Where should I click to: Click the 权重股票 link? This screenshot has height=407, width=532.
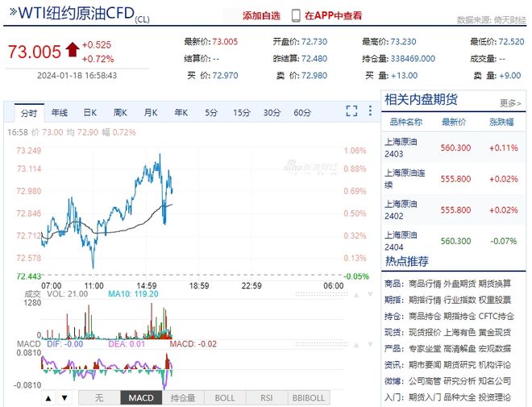click(495, 300)
